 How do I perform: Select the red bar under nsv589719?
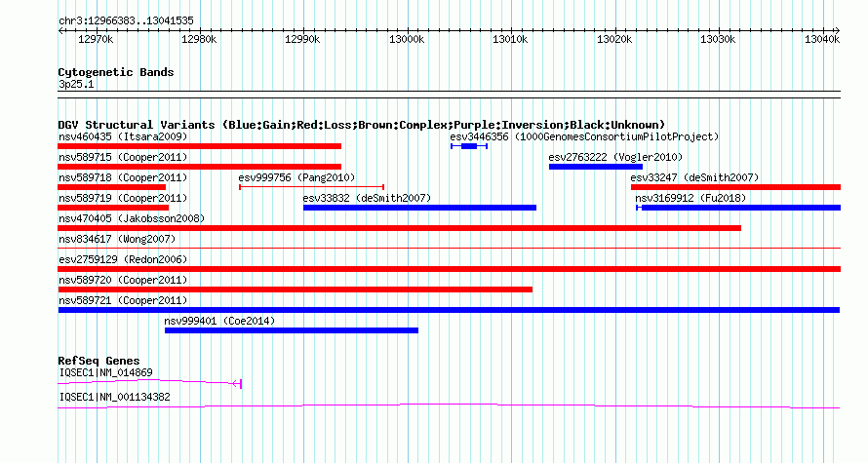113,208
